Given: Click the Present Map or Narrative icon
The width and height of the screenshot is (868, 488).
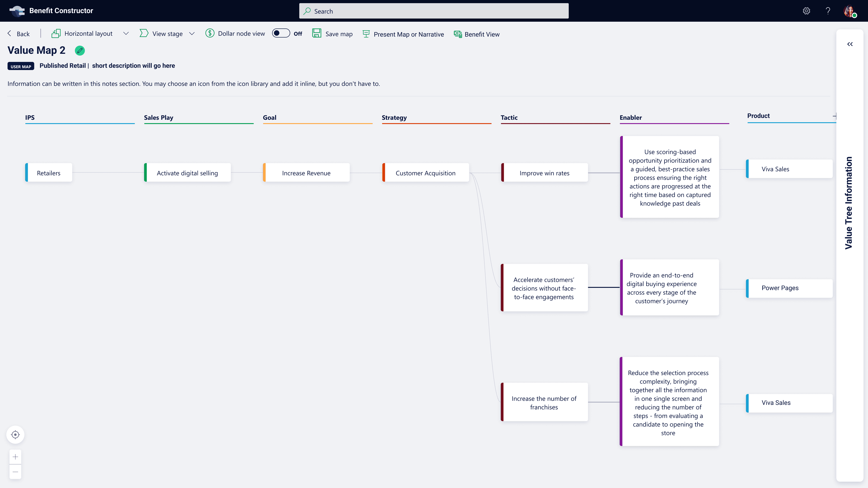Looking at the screenshot, I should click(x=366, y=34).
